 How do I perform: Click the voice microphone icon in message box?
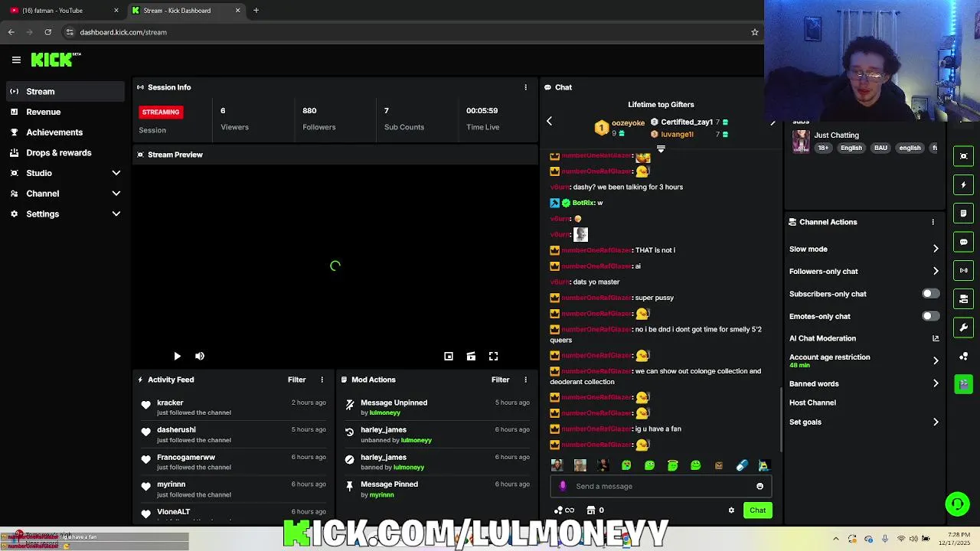click(563, 486)
